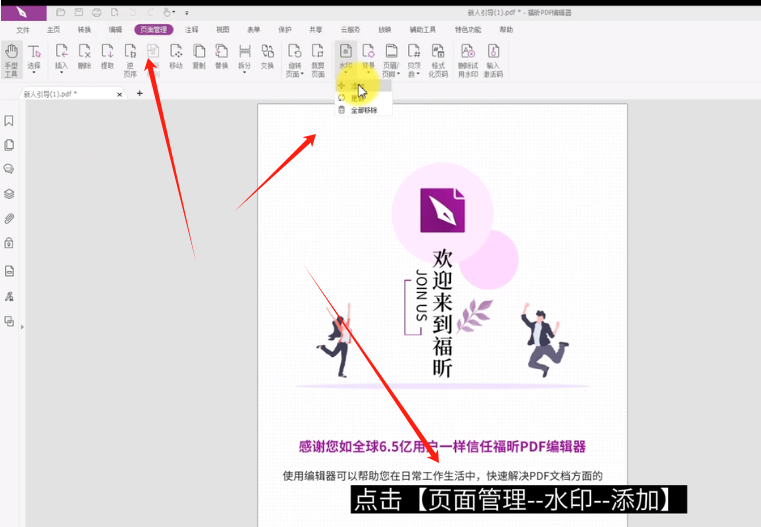Click the Open folder icon in quick access toolbar
The width and height of the screenshot is (761, 527).
coord(61,12)
